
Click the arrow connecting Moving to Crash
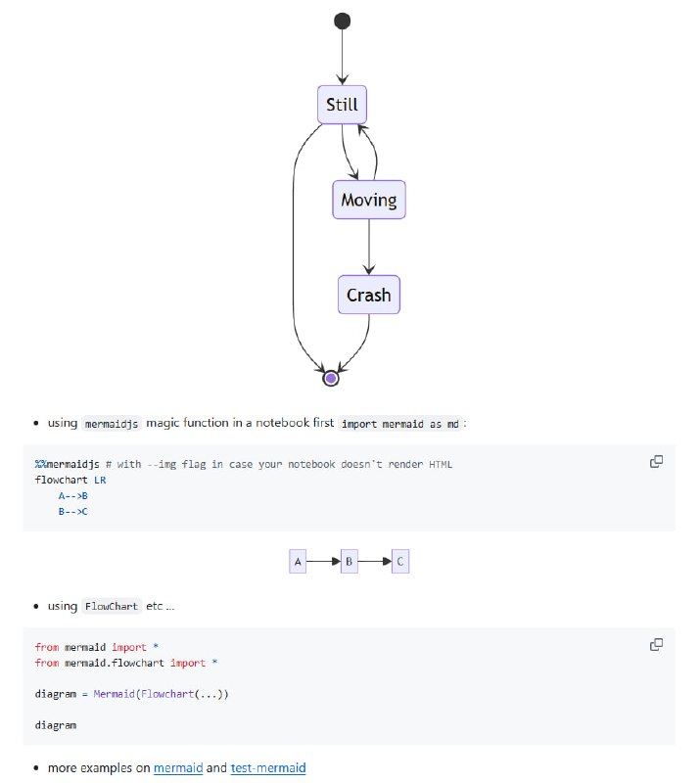(x=369, y=250)
